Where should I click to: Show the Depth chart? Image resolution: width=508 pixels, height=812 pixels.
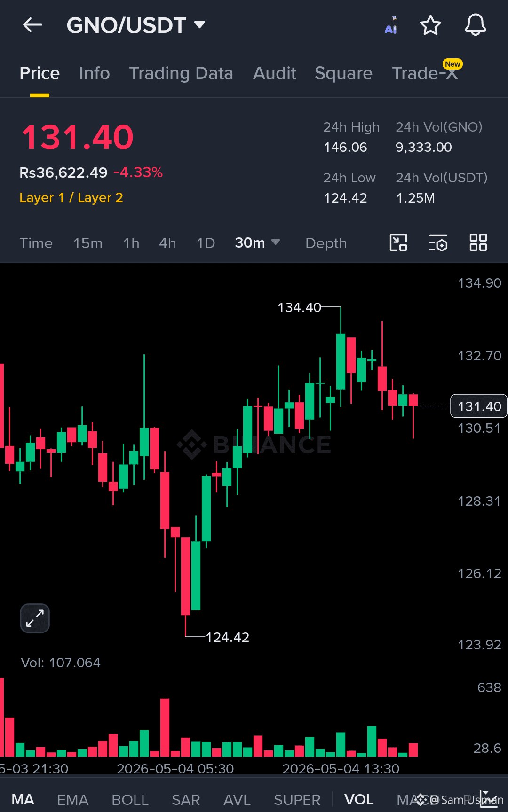(326, 243)
